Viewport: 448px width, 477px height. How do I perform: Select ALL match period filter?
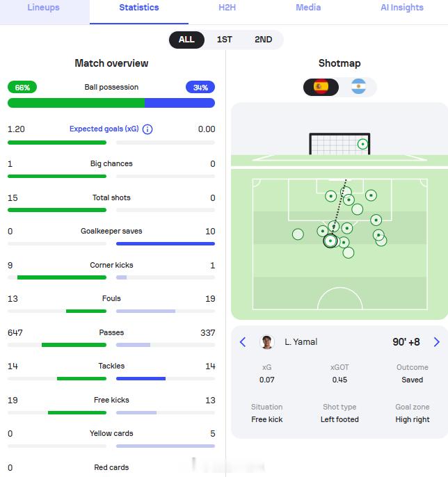click(186, 40)
